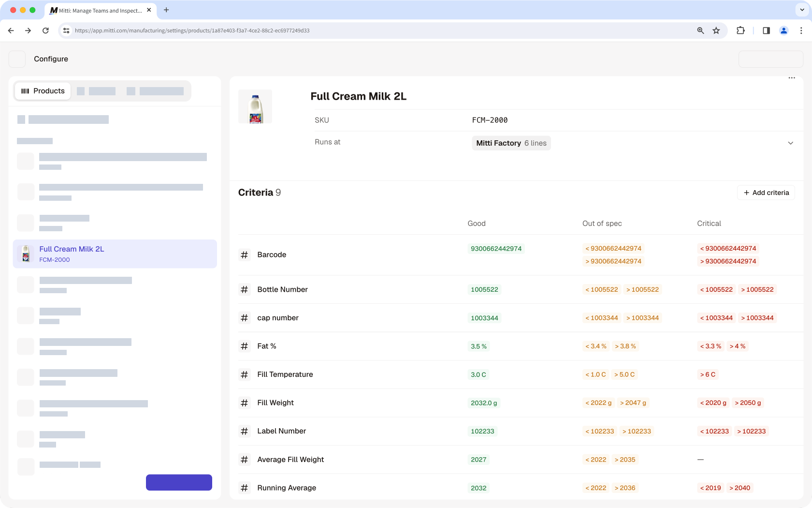
Task: Click the Fill Weight good value 2032.0 g
Action: coord(484,403)
